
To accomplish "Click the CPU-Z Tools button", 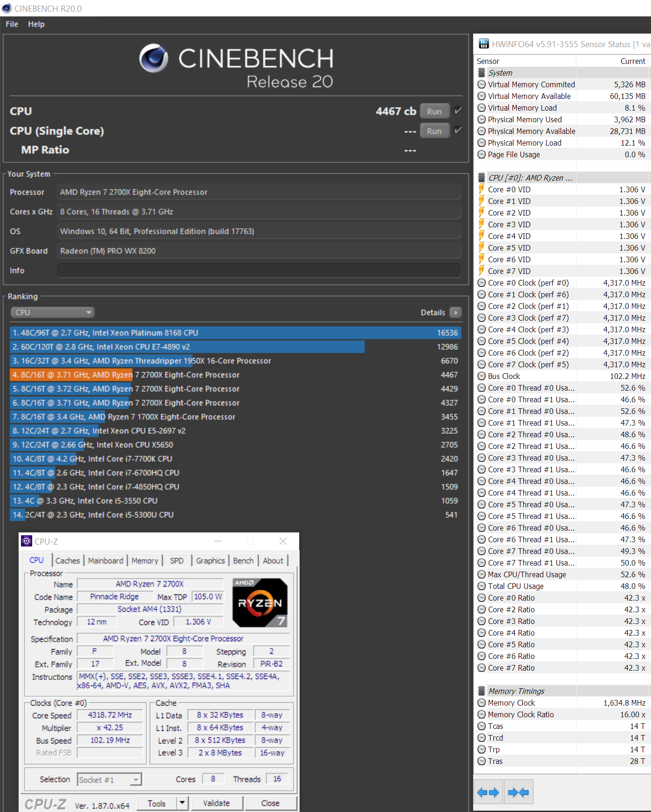I will point(157,803).
